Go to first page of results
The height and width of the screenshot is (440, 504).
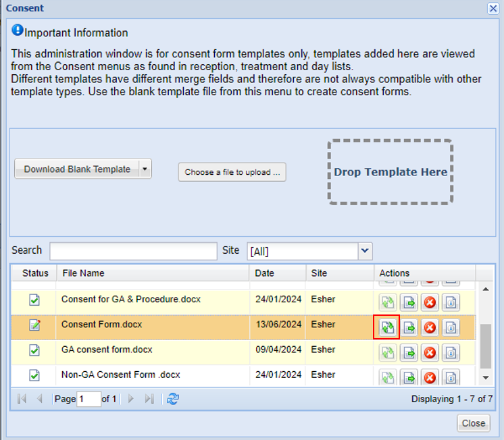tap(22, 399)
